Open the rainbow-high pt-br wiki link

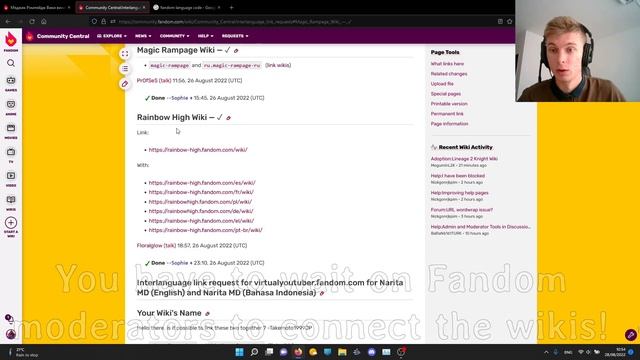(x=205, y=230)
